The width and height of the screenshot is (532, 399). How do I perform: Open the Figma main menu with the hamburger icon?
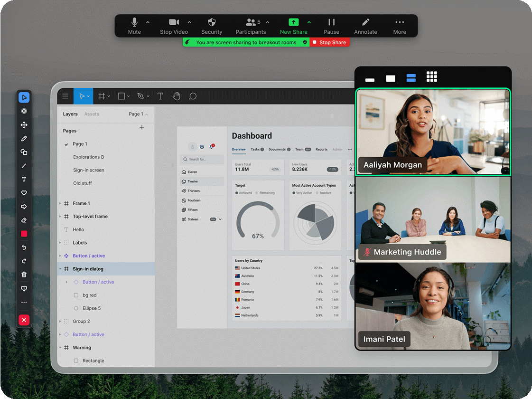(65, 96)
